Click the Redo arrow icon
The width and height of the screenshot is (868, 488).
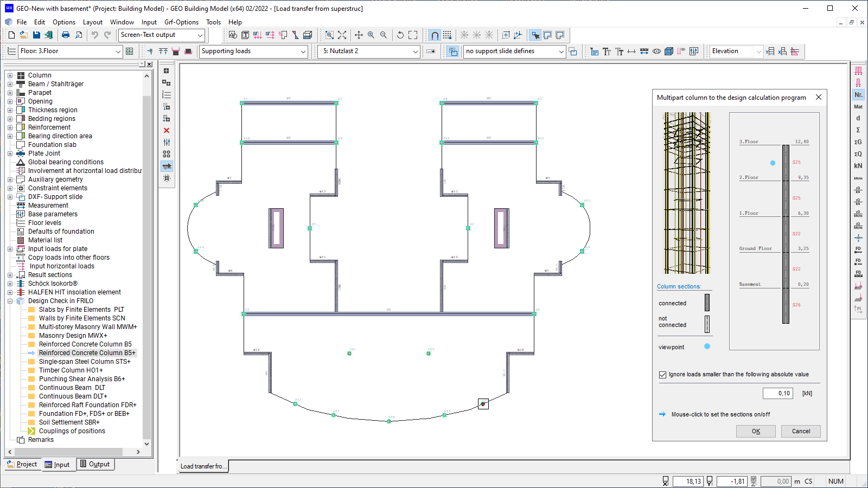107,35
